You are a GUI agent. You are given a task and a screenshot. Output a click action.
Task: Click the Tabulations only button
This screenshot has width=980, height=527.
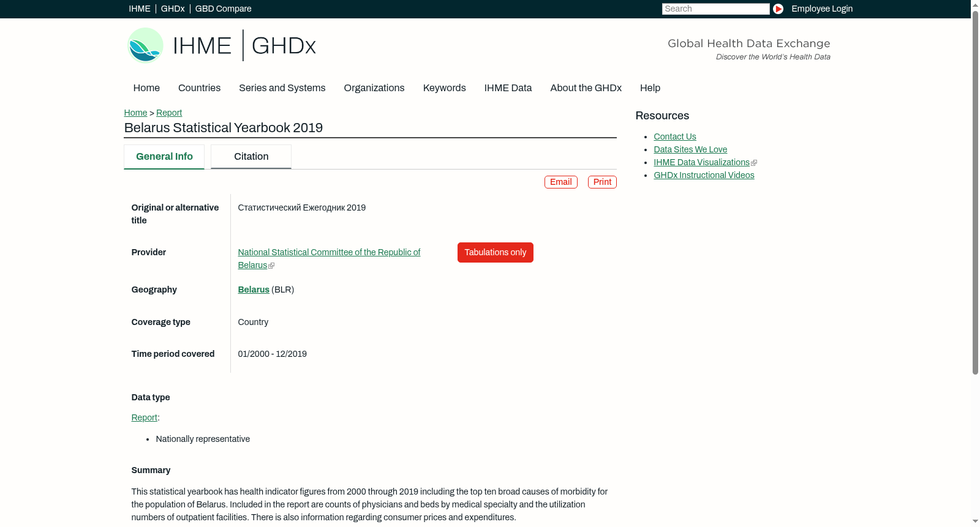496,253
